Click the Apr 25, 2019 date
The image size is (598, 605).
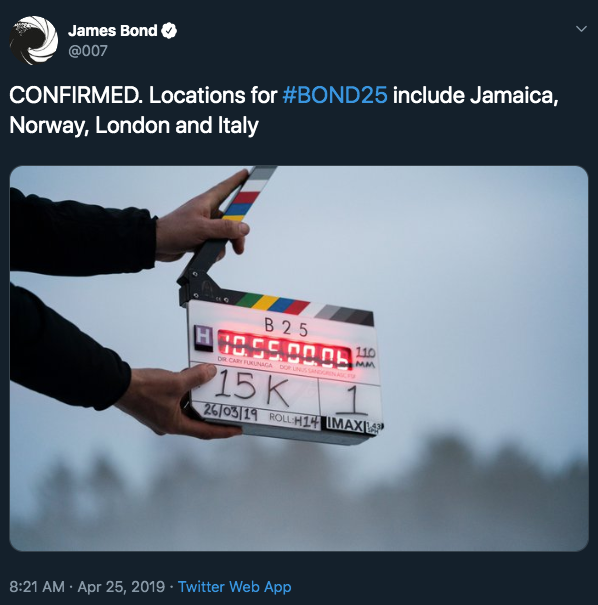tap(121, 586)
